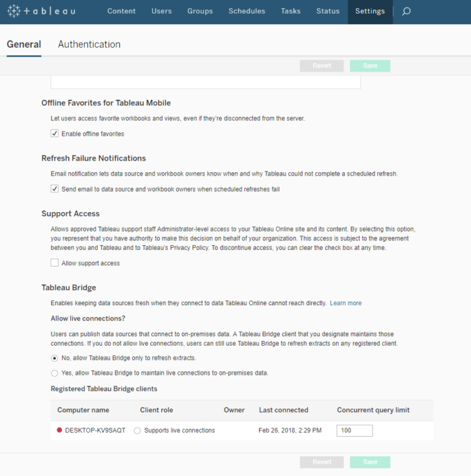Viewport: 471px width, 476px height.
Task: Click Offline Favorites for Tableau Mobile heading
Action: tap(106, 103)
